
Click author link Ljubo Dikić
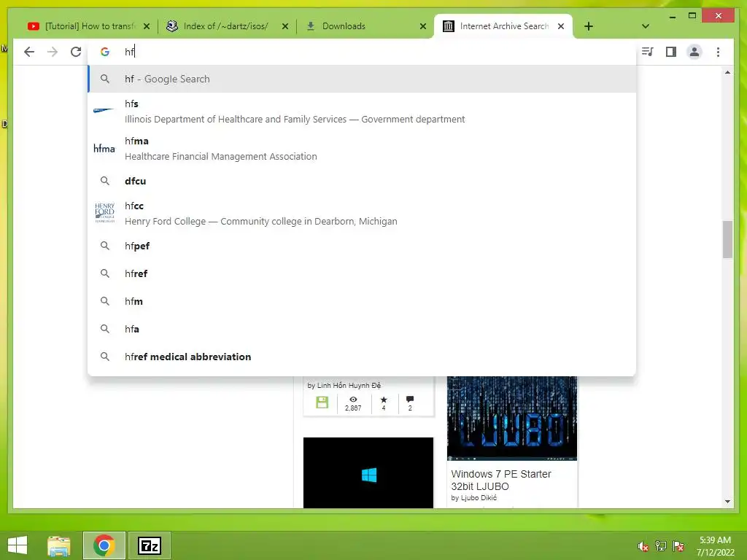[479, 497]
